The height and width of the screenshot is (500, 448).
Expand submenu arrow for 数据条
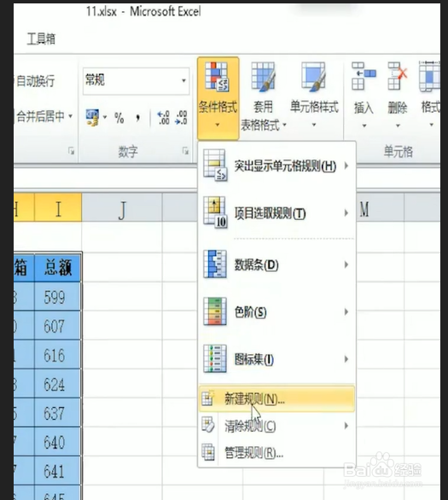tap(346, 265)
